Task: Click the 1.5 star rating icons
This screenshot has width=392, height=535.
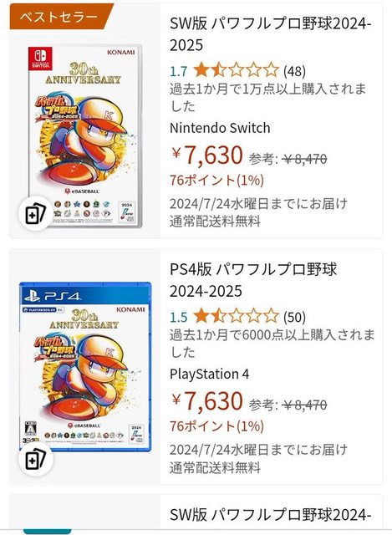Action: [x=236, y=316]
